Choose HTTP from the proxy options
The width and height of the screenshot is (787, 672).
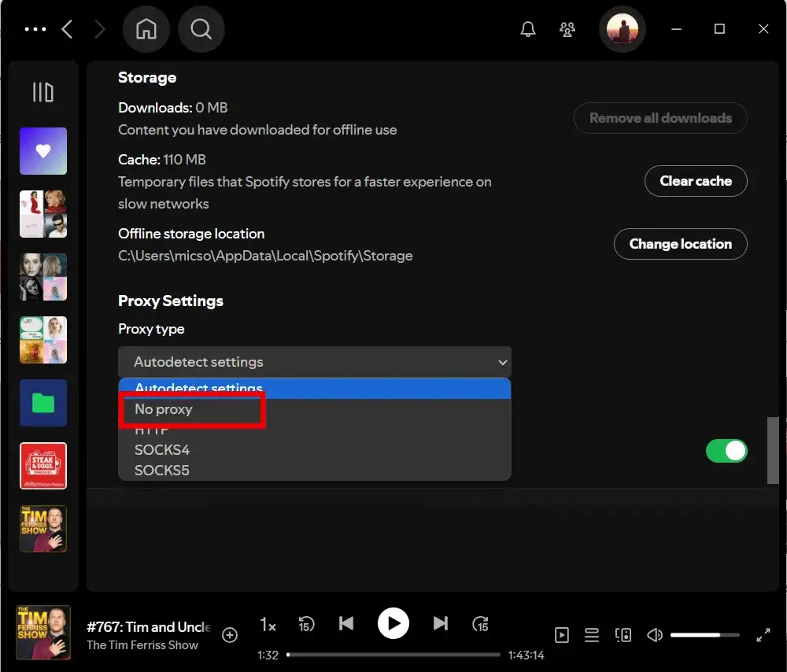[150, 430]
